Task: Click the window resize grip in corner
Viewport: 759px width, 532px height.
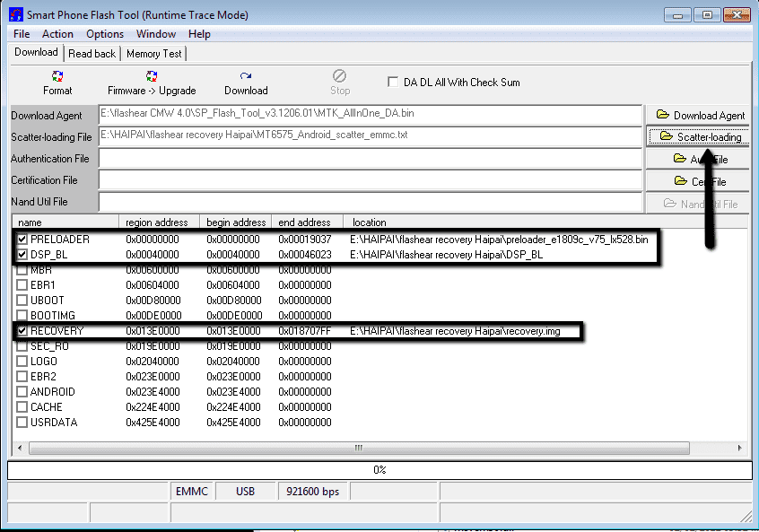Action: [x=746, y=516]
